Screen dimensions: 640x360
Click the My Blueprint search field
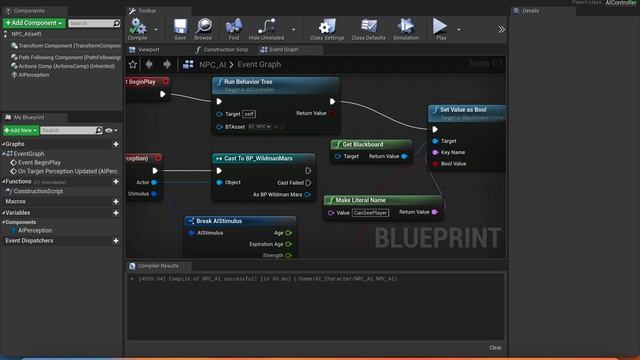tap(71, 130)
